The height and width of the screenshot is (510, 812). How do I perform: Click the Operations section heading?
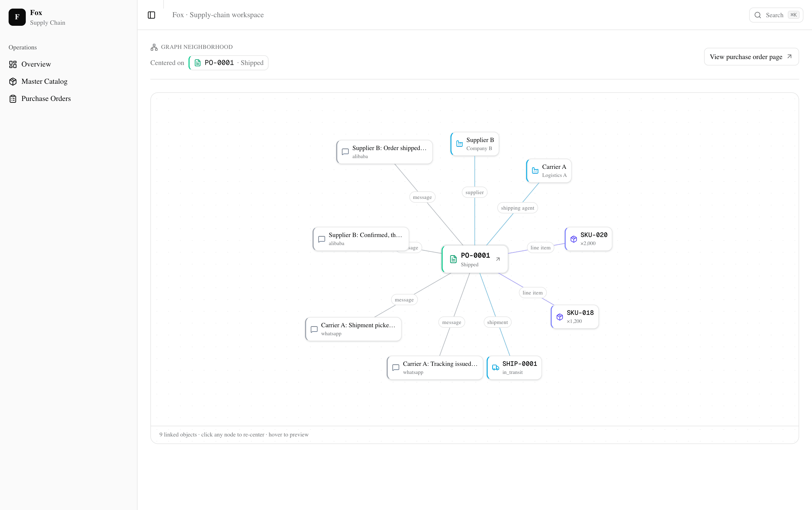(23, 47)
